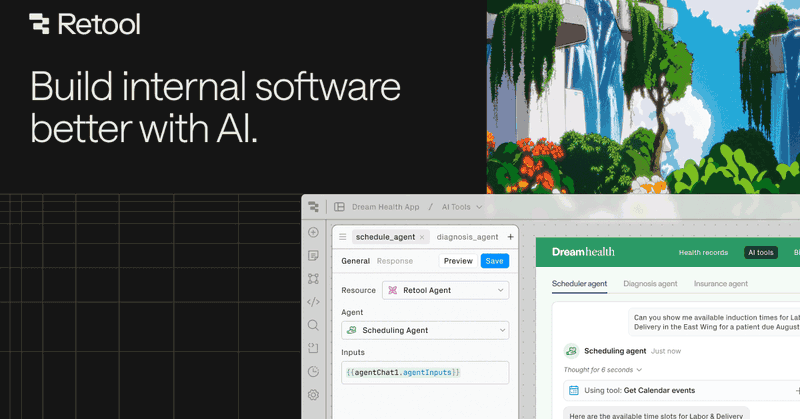Open the Settings gear icon in the sidebar
Image resolution: width=800 pixels, height=419 pixels.
click(x=313, y=395)
